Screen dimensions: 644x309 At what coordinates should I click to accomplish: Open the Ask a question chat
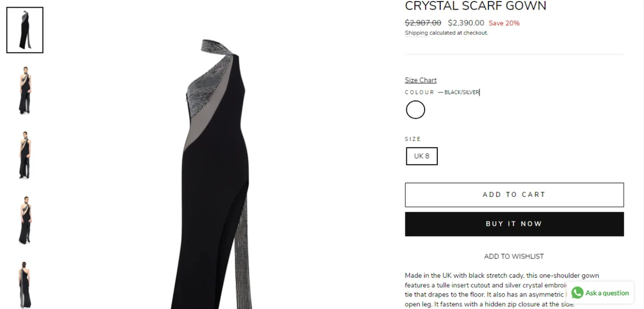[x=600, y=293]
